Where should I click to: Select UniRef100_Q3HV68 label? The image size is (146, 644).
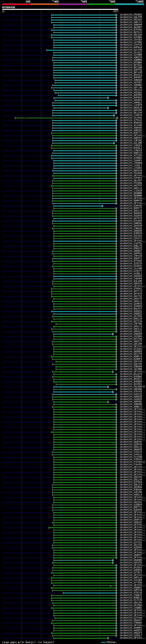131,206
